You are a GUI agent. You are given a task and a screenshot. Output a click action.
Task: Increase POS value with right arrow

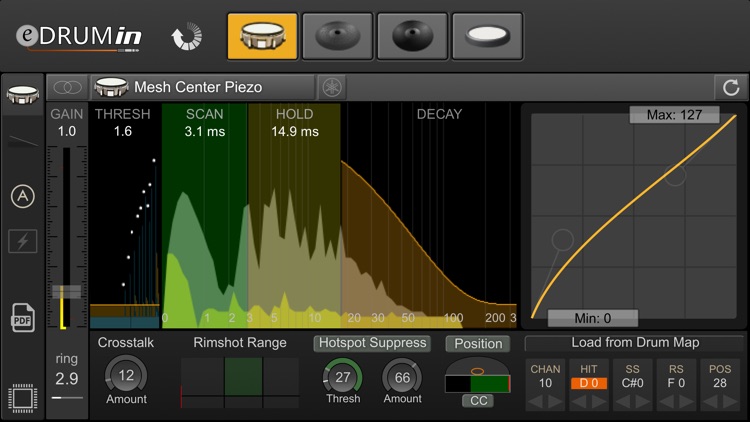tap(730, 402)
